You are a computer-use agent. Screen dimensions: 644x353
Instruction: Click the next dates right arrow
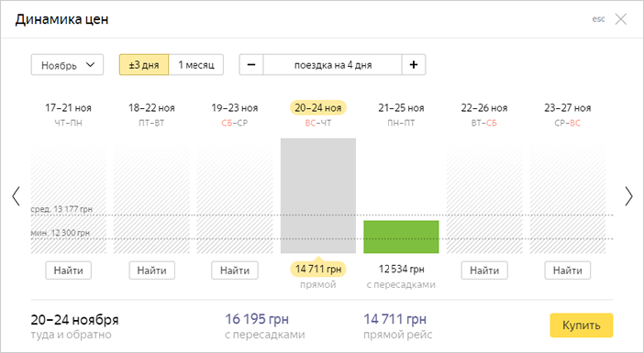pos(628,196)
